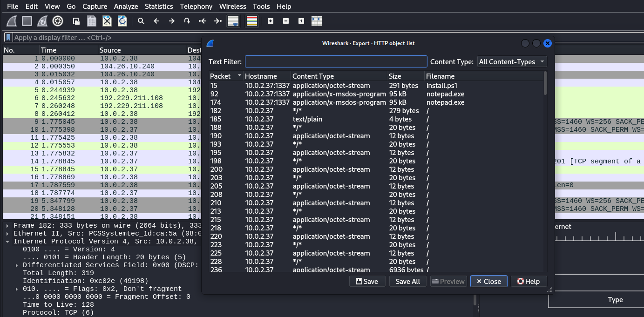Toggle packet list colorization
The height and width of the screenshot is (317, 644).
[x=252, y=21]
